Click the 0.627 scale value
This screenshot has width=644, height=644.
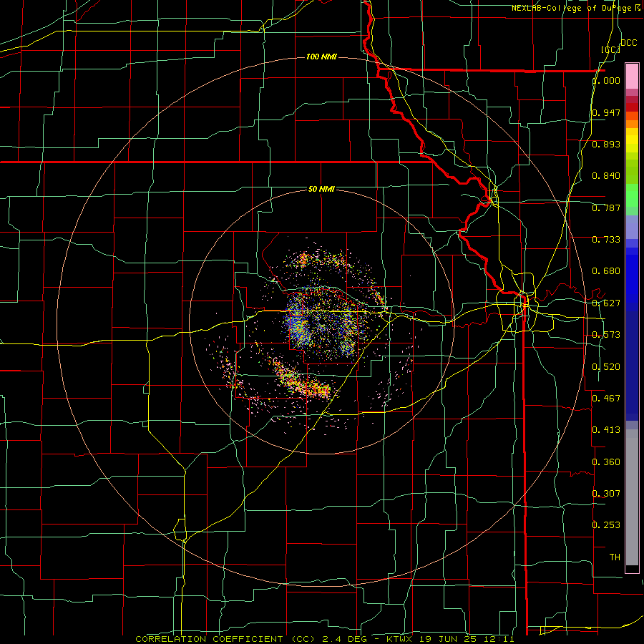(x=606, y=303)
